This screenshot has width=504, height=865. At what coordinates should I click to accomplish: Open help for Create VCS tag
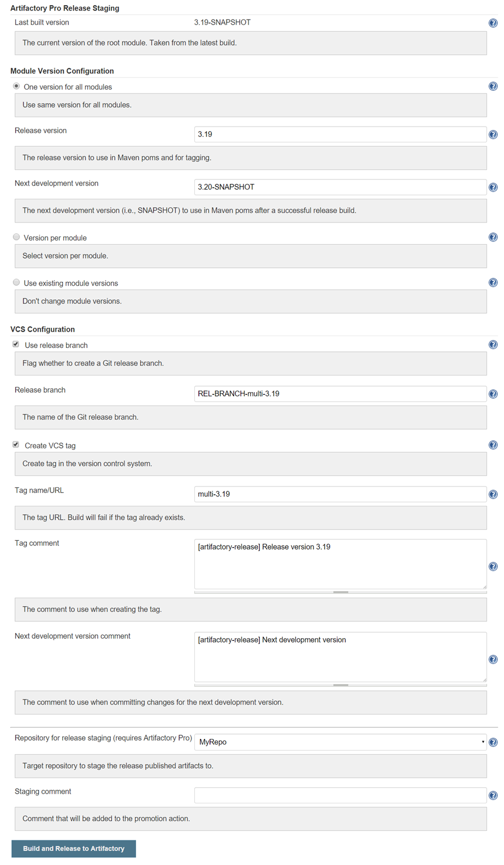[x=493, y=444]
